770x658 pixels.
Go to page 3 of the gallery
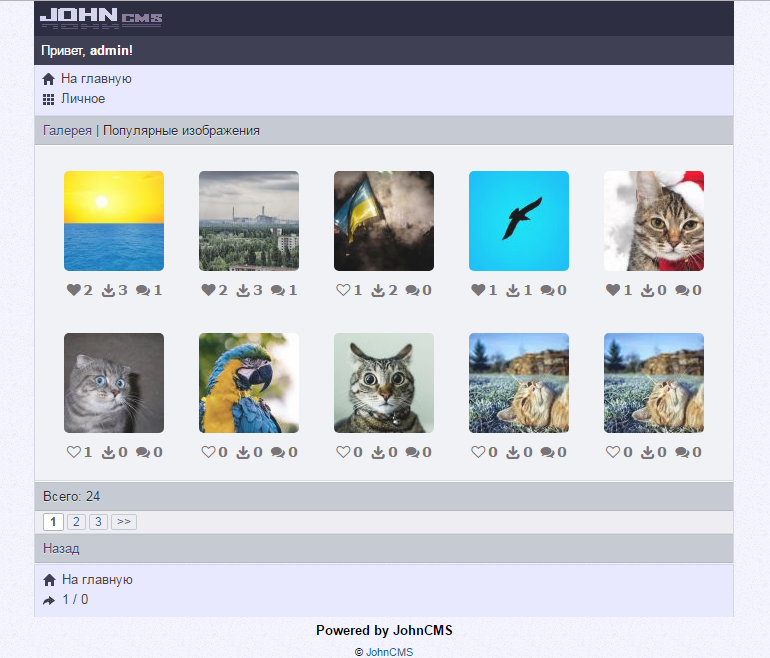tap(98, 522)
